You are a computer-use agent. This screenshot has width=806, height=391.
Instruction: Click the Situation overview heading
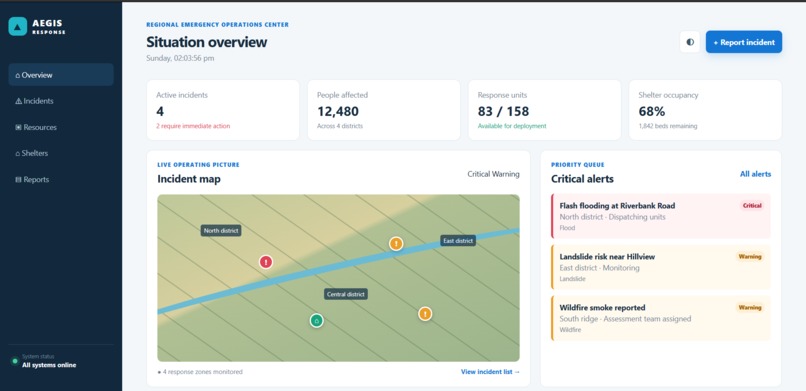[207, 42]
